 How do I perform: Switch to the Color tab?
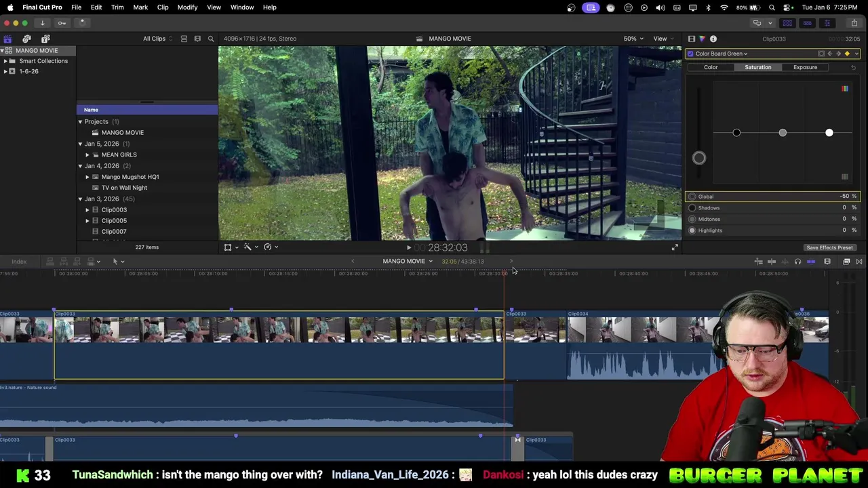click(x=711, y=67)
